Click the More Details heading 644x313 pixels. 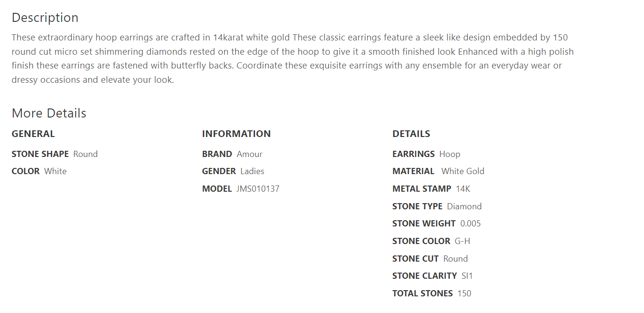pyautogui.click(x=49, y=113)
